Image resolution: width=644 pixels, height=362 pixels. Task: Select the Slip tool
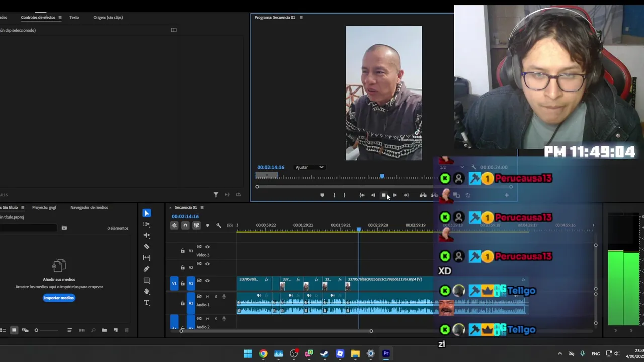coord(147,257)
